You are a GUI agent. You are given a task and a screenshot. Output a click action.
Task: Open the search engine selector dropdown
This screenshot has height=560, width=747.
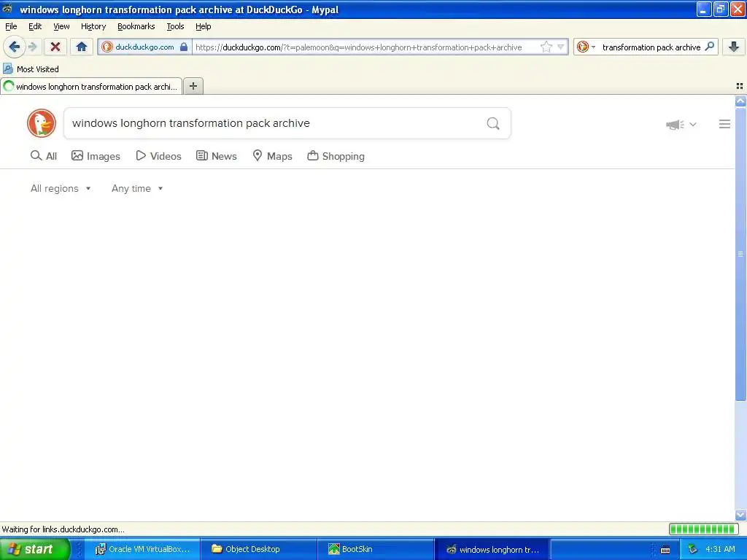coord(586,47)
